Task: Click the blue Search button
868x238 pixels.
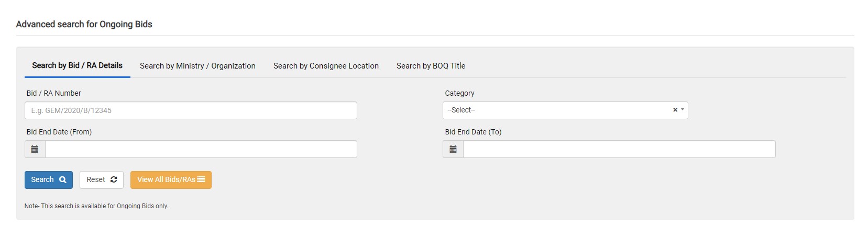Action: (x=49, y=180)
